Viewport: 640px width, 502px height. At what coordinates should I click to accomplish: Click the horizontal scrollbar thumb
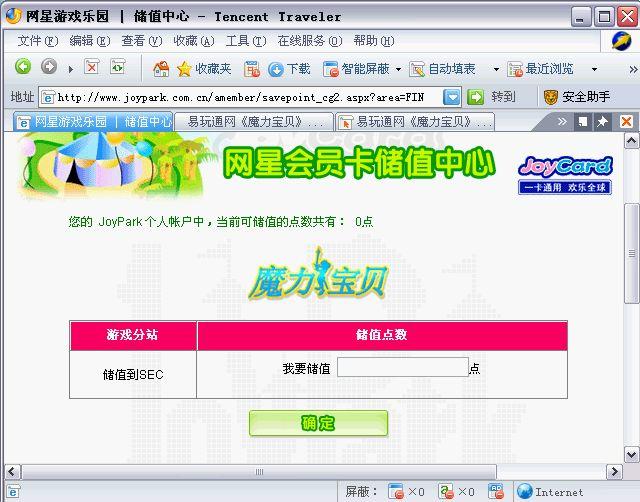pyautogui.click(x=259, y=472)
